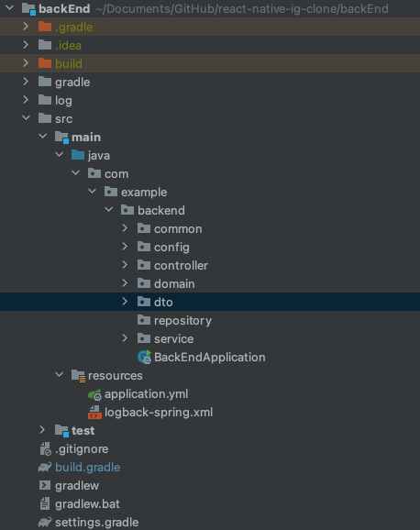Viewport: 420px width, 530px height.
Task: Collapse the backend package chevron
Action: pyautogui.click(x=109, y=209)
